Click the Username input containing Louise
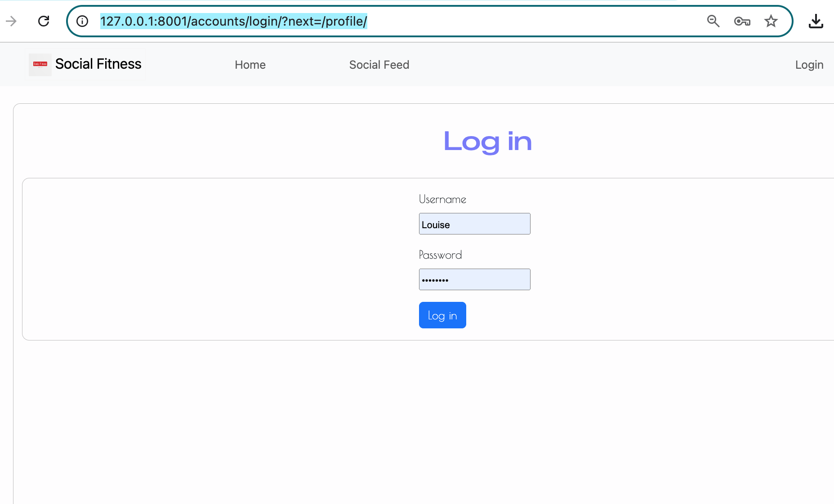 coord(474,223)
